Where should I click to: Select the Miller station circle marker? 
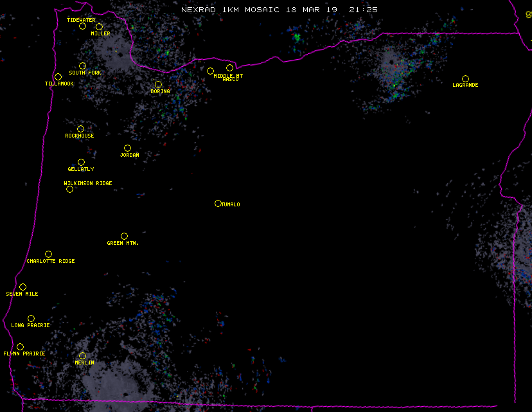pyautogui.click(x=99, y=27)
